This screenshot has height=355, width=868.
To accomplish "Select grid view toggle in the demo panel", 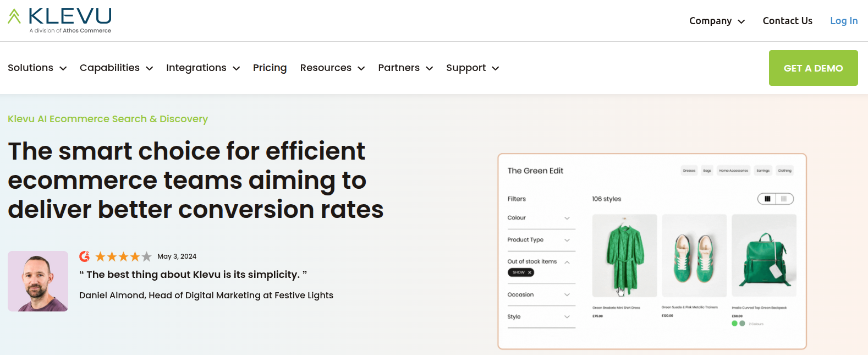I will tap(767, 199).
